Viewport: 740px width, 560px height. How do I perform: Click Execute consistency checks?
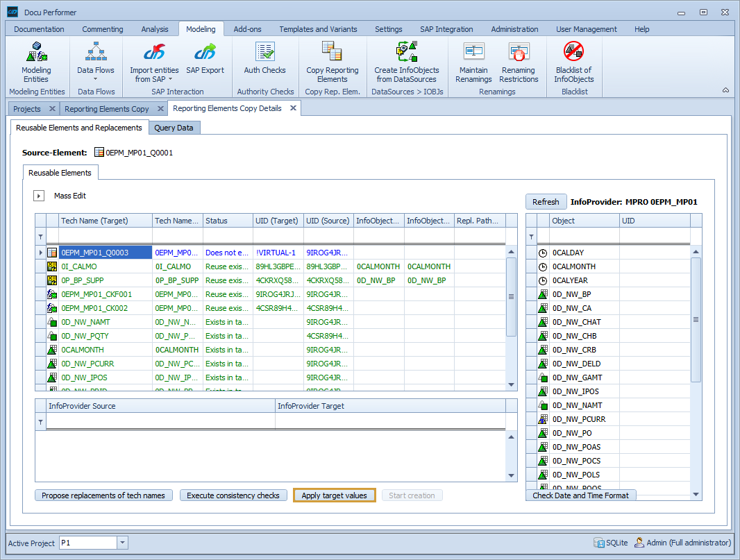[233, 495]
